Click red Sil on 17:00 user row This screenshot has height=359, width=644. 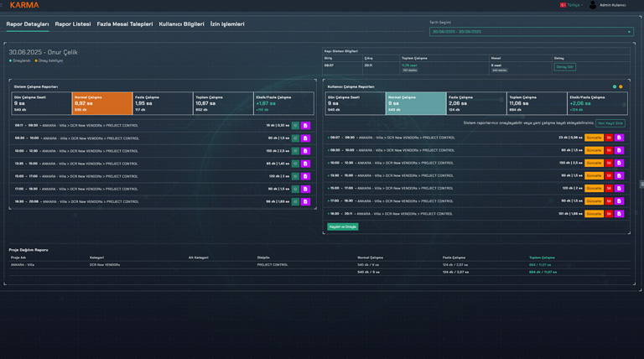tap(609, 201)
